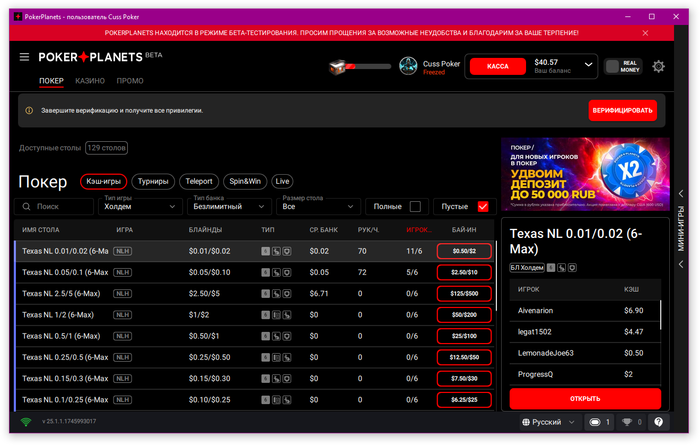This screenshot has width=700, height=445.
Task: Sort by the ИГРОК column header
Action: click(418, 230)
